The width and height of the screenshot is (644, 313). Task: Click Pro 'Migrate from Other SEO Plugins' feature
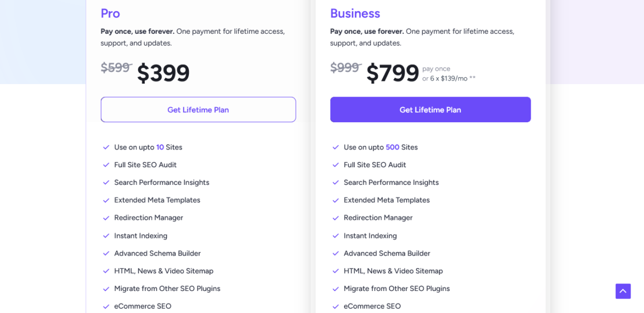coord(167,289)
